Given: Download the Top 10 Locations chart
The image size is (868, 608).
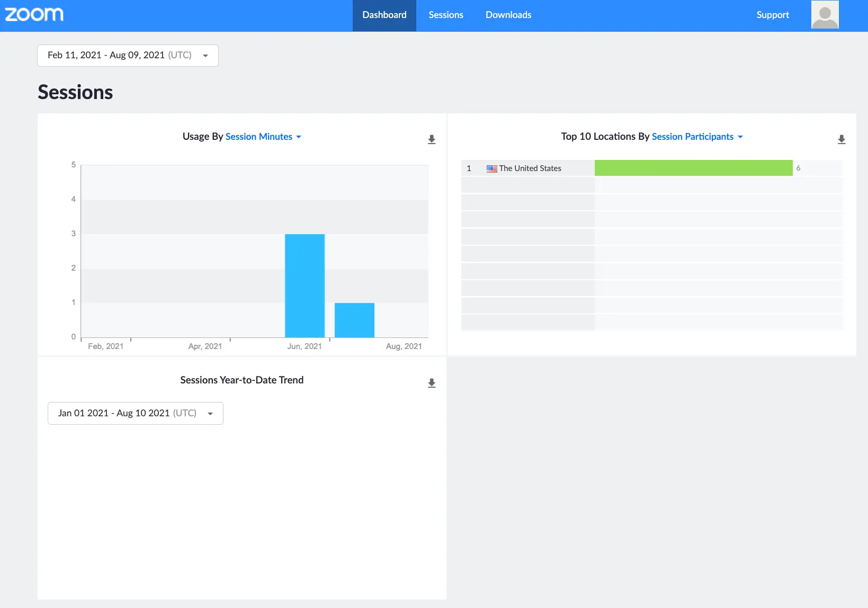Looking at the screenshot, I should point(841,139).
